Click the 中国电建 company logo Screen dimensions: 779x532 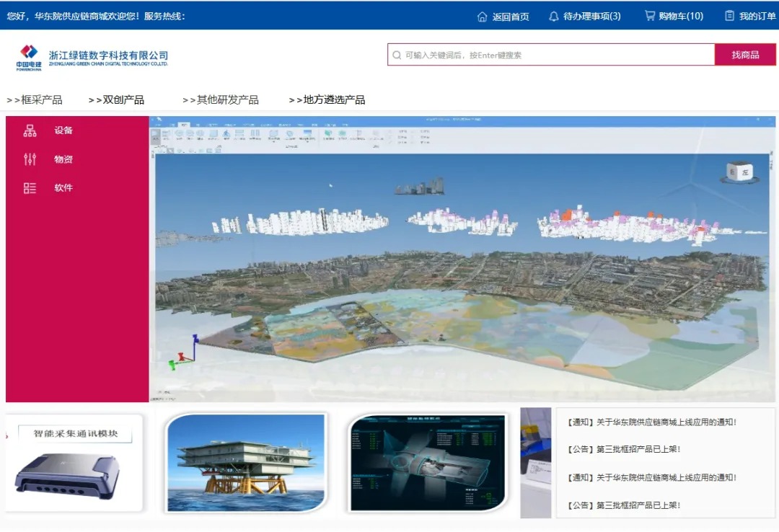pos(29,56)
